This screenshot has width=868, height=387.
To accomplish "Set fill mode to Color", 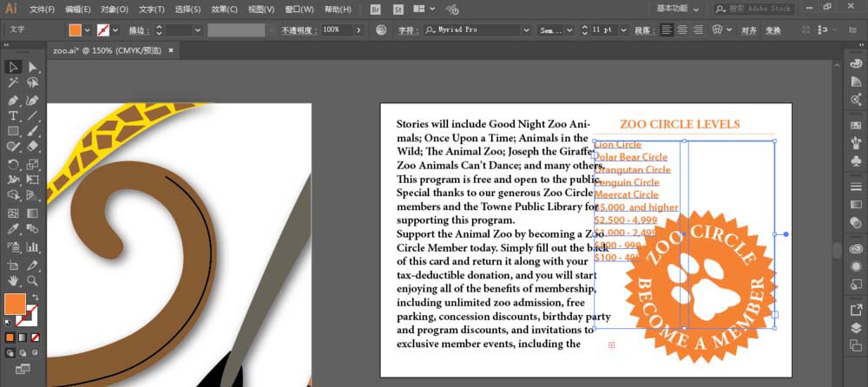I will pos(10,338).
